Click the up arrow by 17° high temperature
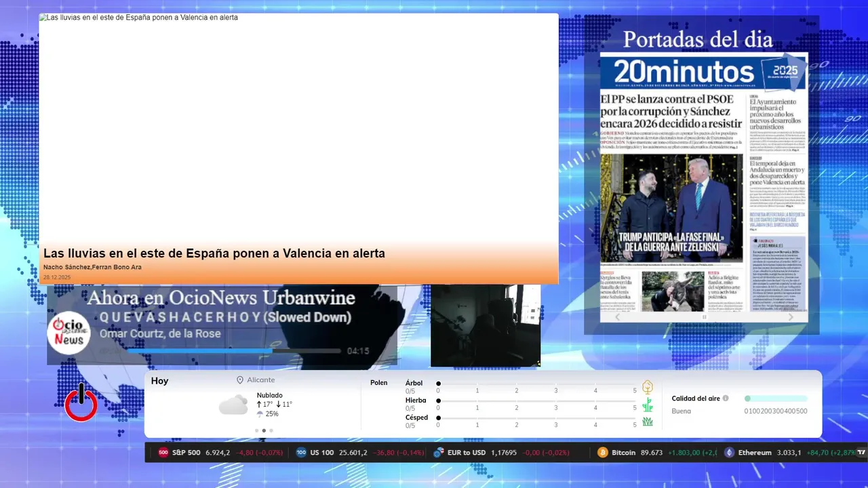Image resolution: width=868 pixels, height=488 pixels. [259, 405]
